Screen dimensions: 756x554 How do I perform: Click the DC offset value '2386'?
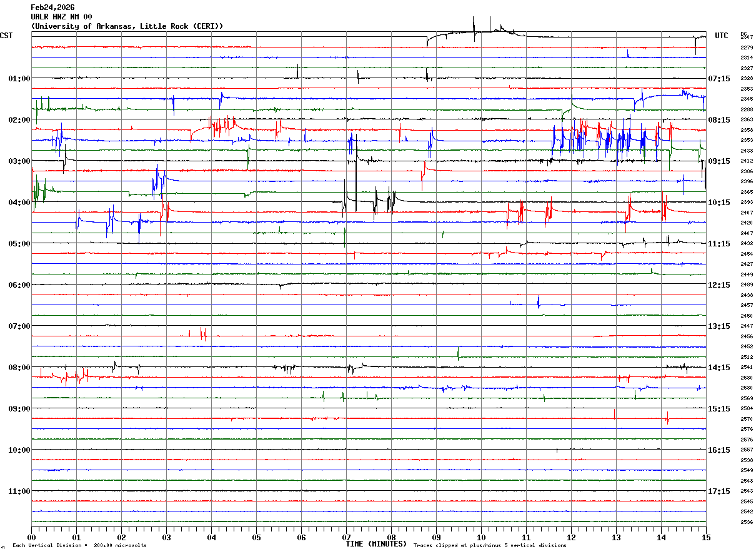[747, 171]
